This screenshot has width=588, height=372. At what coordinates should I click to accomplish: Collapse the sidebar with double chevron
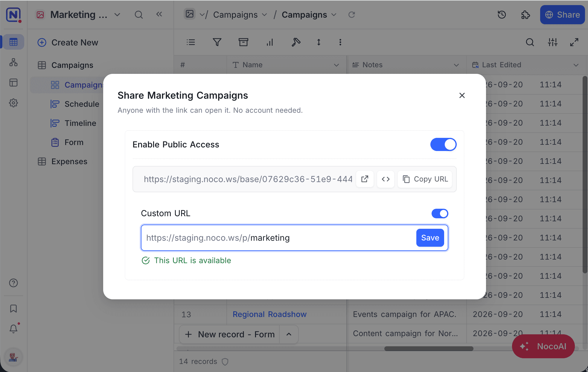pyautogui.click(x=159, y=14)
